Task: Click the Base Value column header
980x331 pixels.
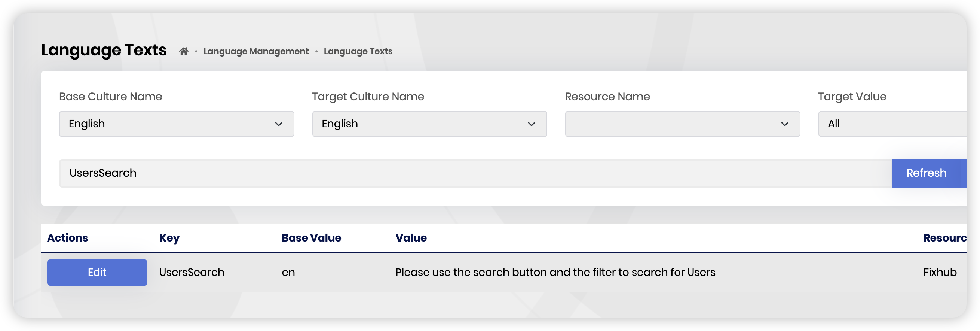Action: pyautogui.click(x=311, y=238)
